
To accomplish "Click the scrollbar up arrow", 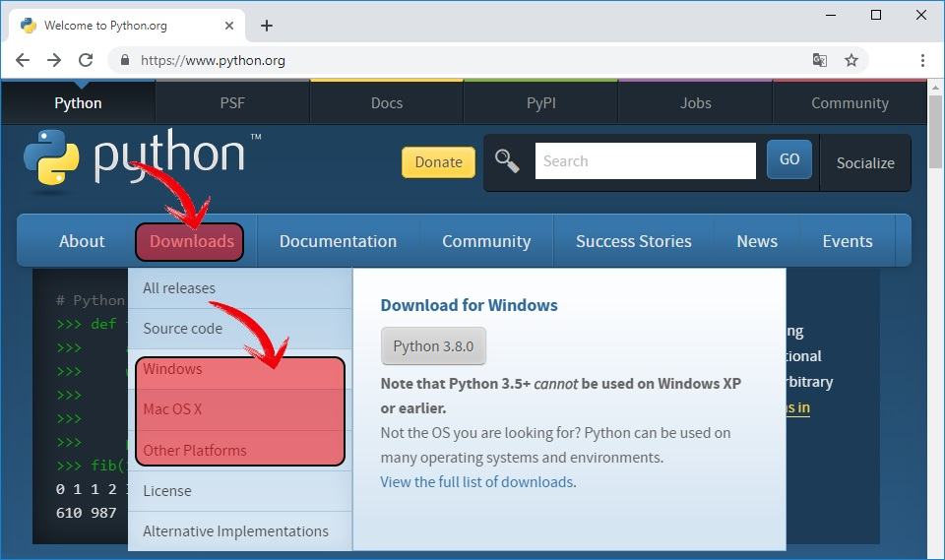I will (935, 88).
